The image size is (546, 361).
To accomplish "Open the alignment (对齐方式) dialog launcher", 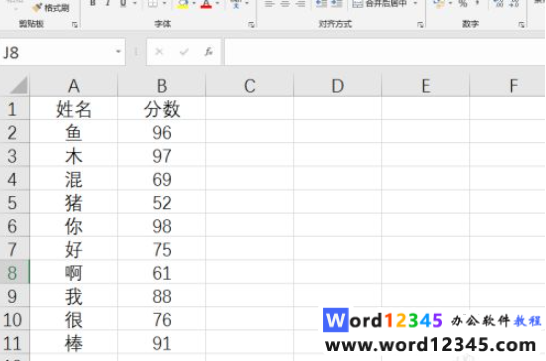I will tap(420, 24).
